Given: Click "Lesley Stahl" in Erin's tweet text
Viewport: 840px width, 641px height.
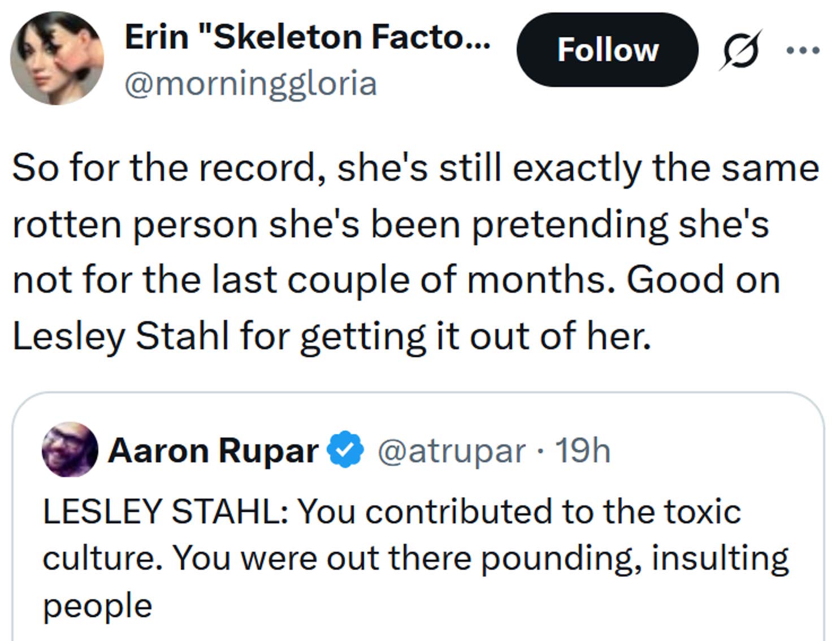Looking at the screenshot, I should tap(121, 336).
